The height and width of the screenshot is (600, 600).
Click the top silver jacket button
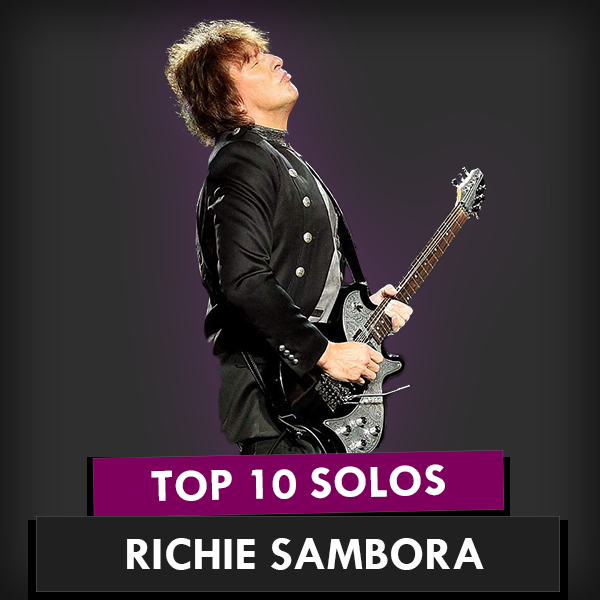click(292, 172)
